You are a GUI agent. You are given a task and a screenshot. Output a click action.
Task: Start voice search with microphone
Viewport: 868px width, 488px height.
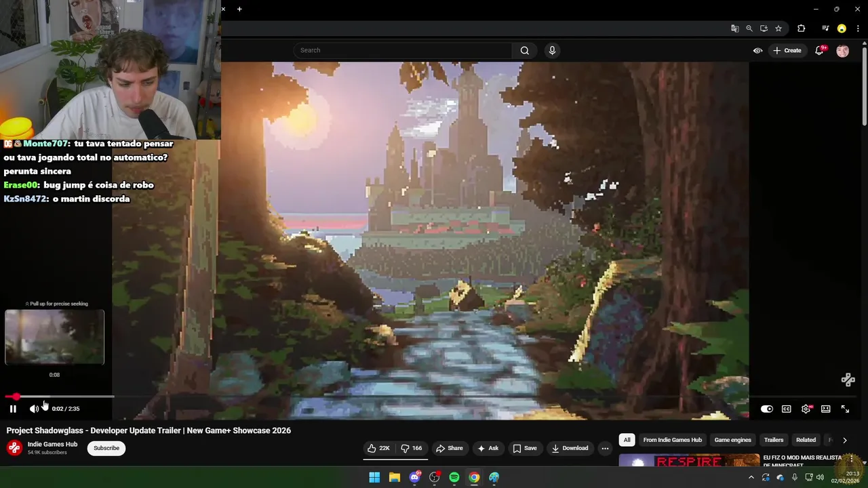pos(552,50)
